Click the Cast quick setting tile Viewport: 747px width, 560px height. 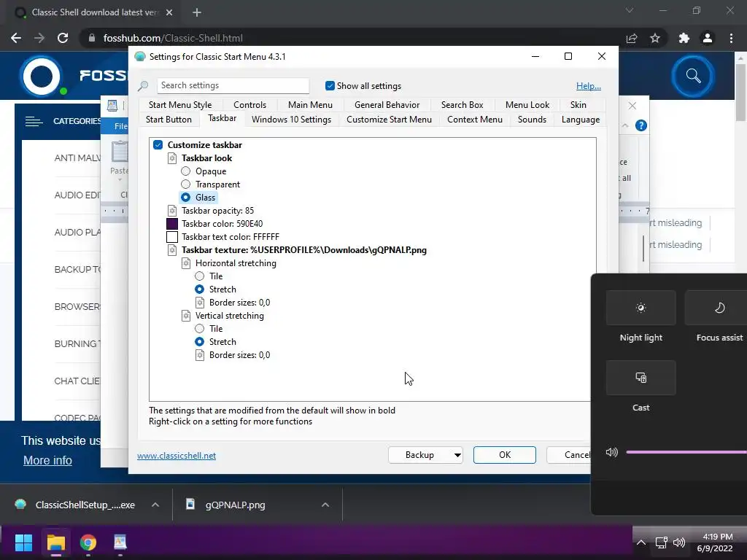(x=640, y=378)
